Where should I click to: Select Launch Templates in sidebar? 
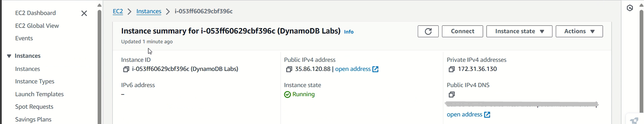click(x=39, y=94)
